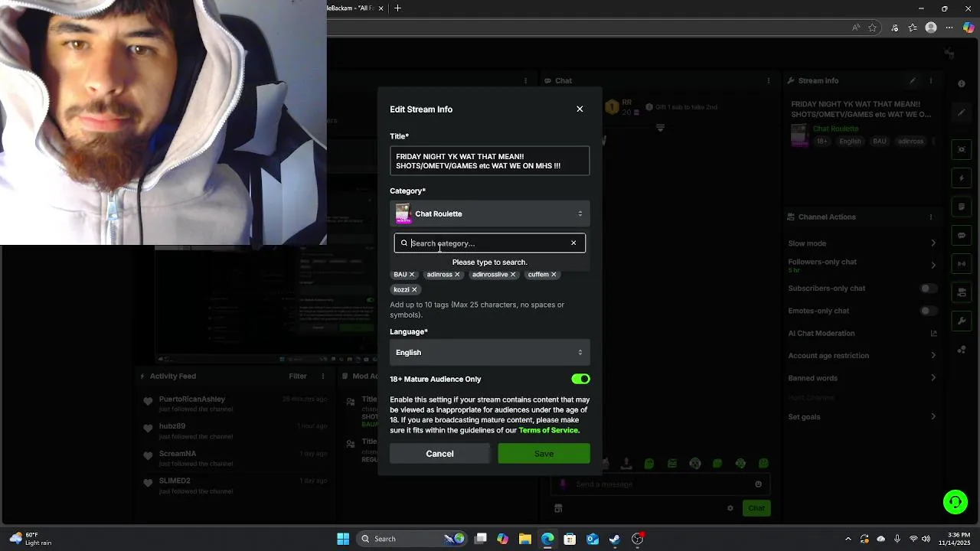
Task: Click the wrench sidebar icon
Action: (962, 321)
